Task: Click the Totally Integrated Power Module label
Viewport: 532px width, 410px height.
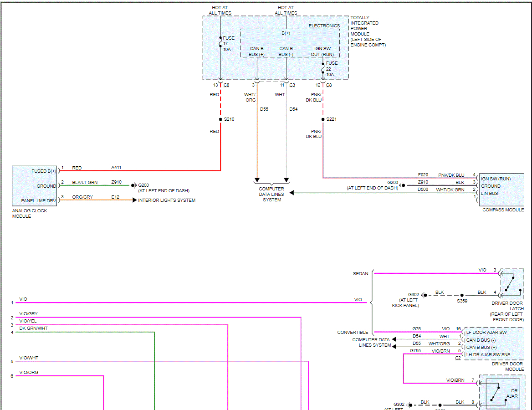Action: (x=367, y=31)
